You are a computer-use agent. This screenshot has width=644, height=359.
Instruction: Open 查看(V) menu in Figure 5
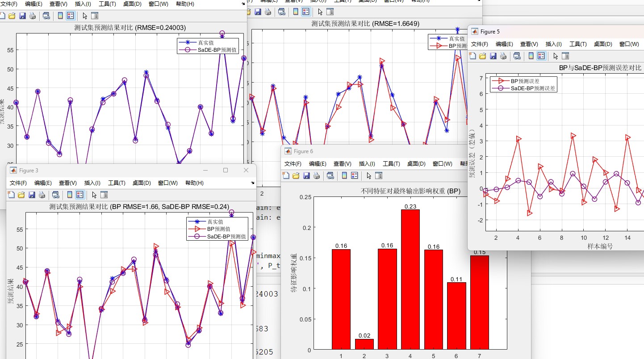click(529, 44)
